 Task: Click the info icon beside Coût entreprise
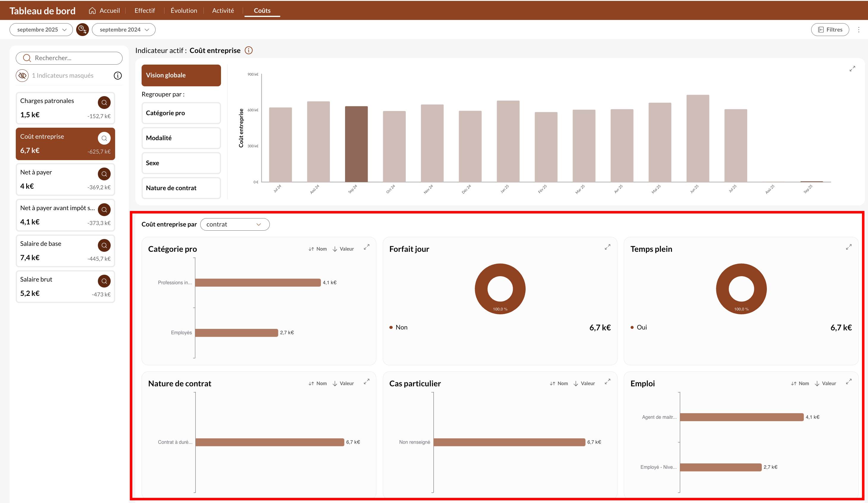248,50
